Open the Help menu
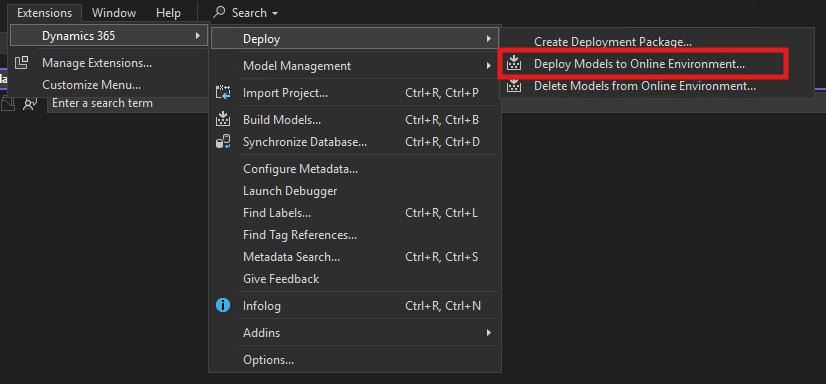This screenshot has width=826, height=384. (168, 13)
